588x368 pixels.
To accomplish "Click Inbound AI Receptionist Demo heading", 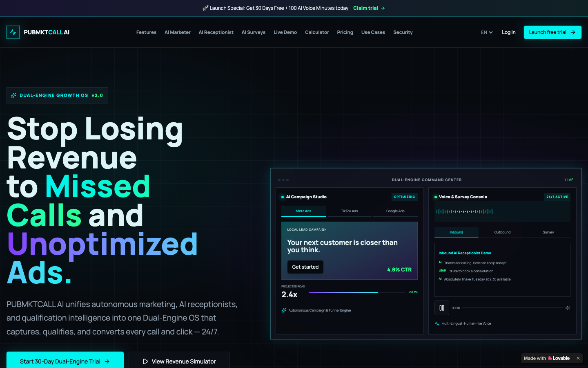I will pos(465,253).
